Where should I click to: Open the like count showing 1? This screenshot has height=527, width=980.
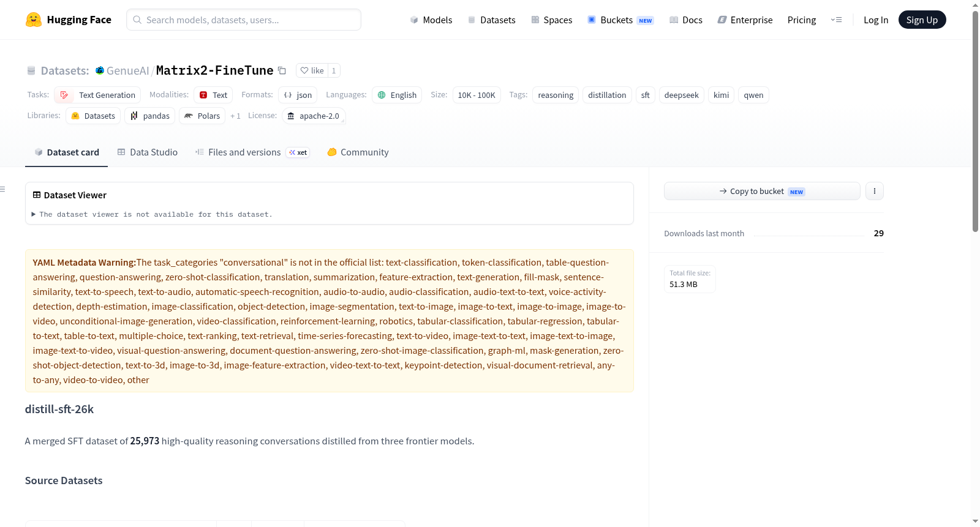pyautogui.click(x=334, y=70)
